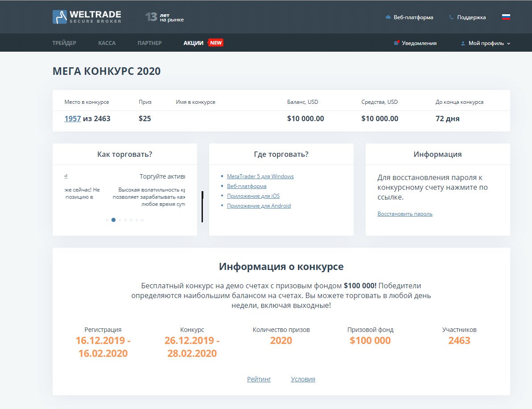Open the Трейдер menu
Screen dimensions: 532x409
pyautogui.click(x=64, y=43)
